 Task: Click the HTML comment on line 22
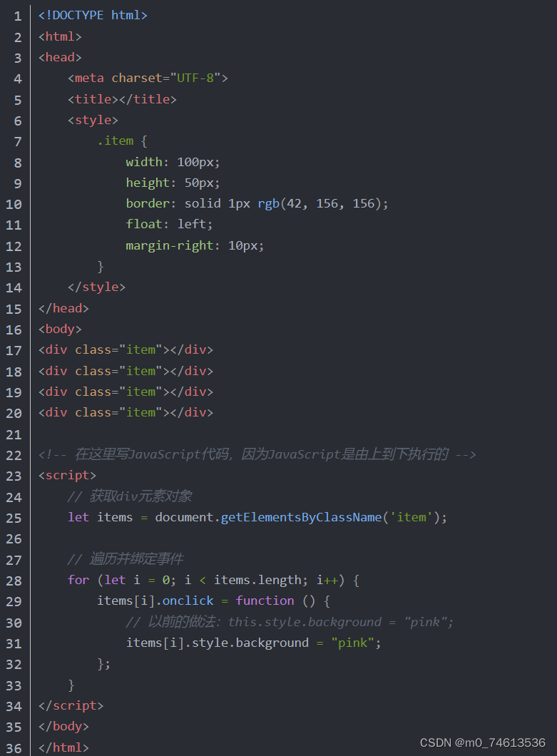tap(257, 454)
